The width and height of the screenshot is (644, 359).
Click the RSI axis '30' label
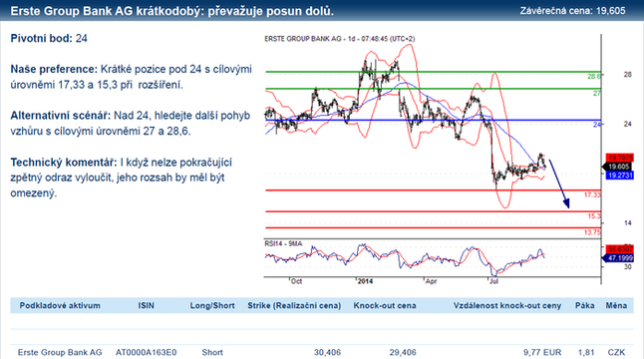point(628,267)
